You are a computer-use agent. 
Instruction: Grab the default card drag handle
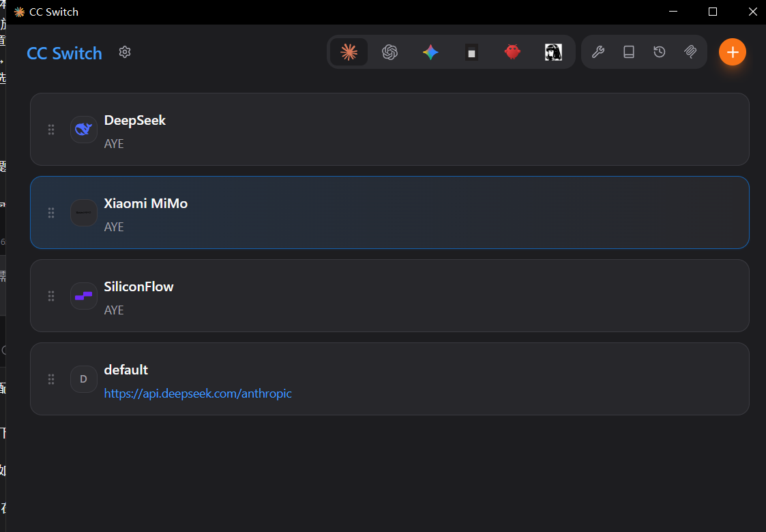click(x=50, y=379)
